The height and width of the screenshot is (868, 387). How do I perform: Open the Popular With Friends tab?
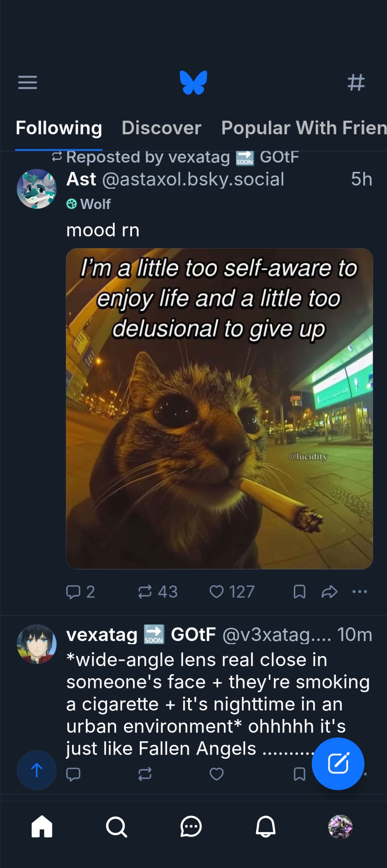[303, 128]
